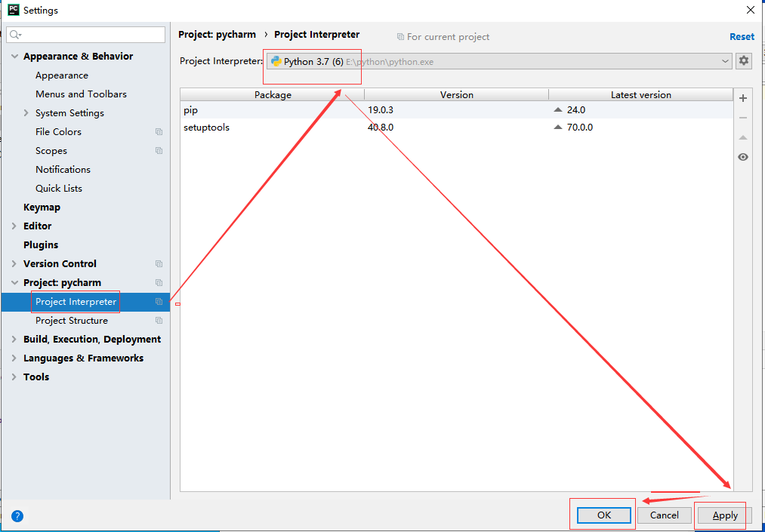Select File Colors setting

(59, 131)
